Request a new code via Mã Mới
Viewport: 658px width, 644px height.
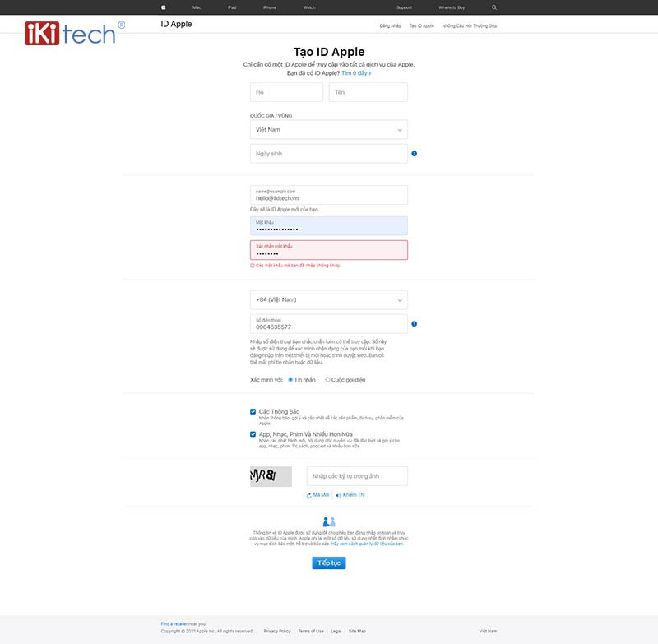click(317, 495)
